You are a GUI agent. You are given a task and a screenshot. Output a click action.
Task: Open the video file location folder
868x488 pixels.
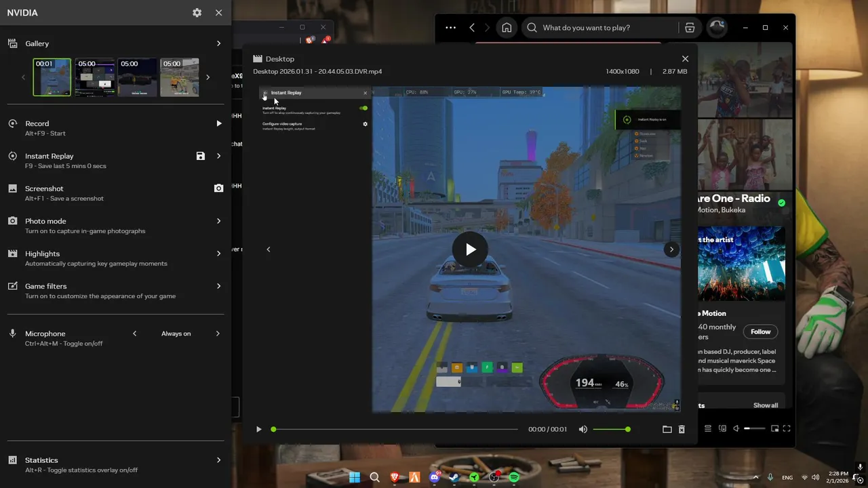point(667,429)
